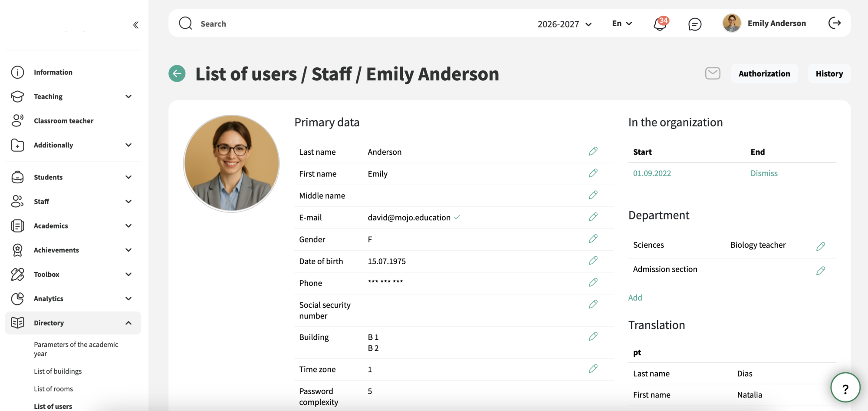The height and width of the screenshot is (411, 868).
Task: Edit the Social security number pencil
Action: coord(593,304)
